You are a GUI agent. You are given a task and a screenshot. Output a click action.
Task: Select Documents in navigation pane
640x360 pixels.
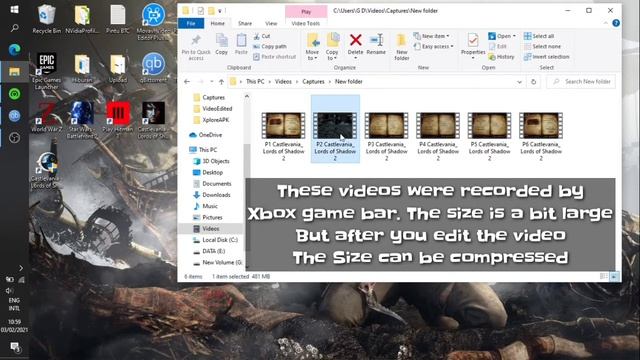[x=217, y=184]
